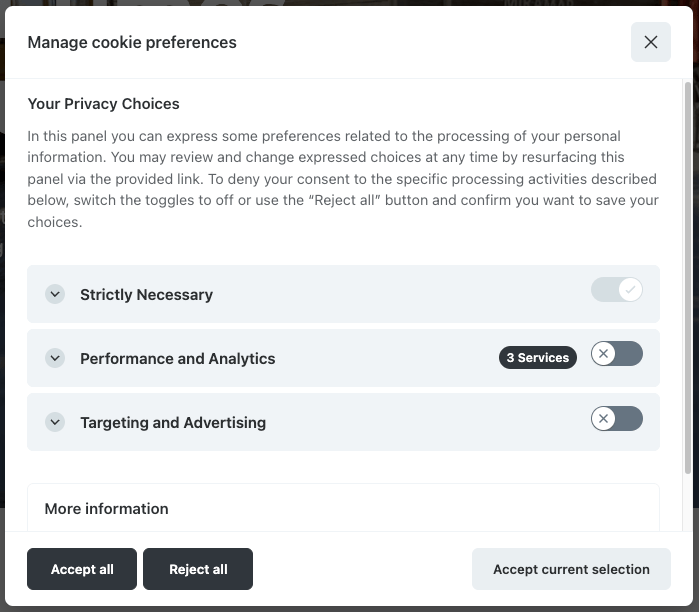Image resolution: width=699 pixels, height=612 pixels.
Task: Open the More information section
Action: click(107, 509)
